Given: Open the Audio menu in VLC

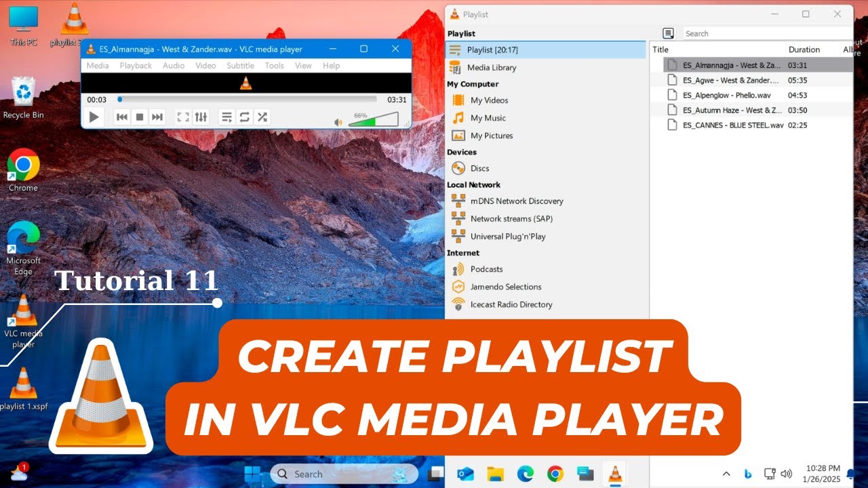Looking at the screenshot, I should [174, 66].
